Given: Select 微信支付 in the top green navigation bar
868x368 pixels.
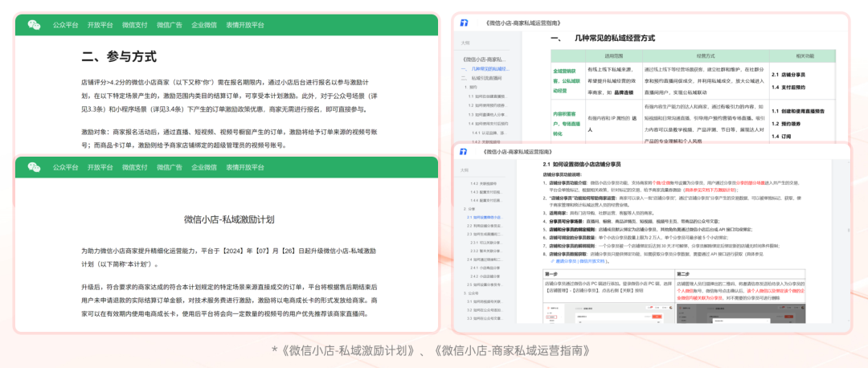Looking at the screenshot, I should click(x=135, y=25).
